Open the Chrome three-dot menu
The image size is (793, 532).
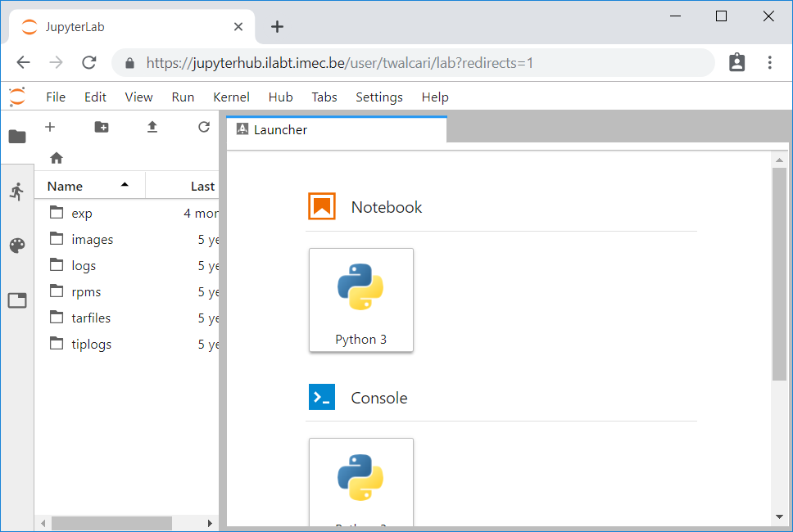tap(769, 62)
